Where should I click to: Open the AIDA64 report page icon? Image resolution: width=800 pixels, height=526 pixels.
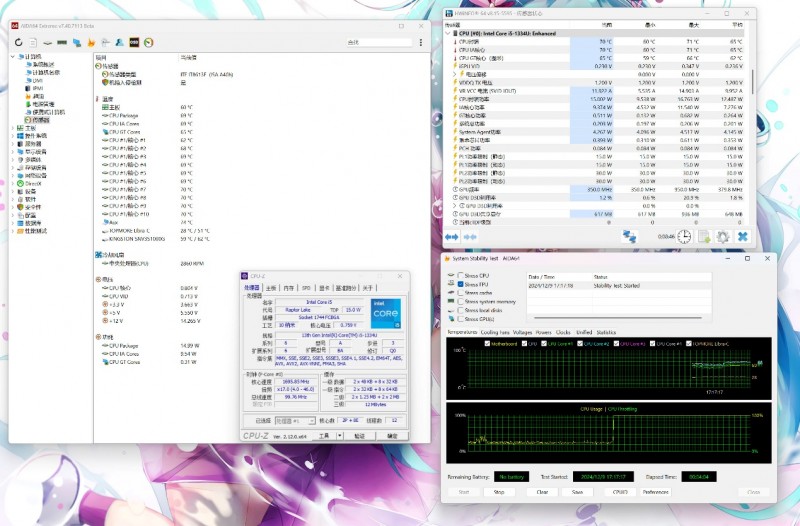pos(33,42)
